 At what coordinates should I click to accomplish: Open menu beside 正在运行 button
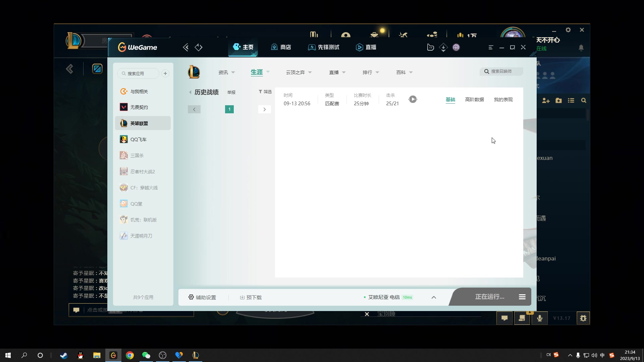pos(522,297)
